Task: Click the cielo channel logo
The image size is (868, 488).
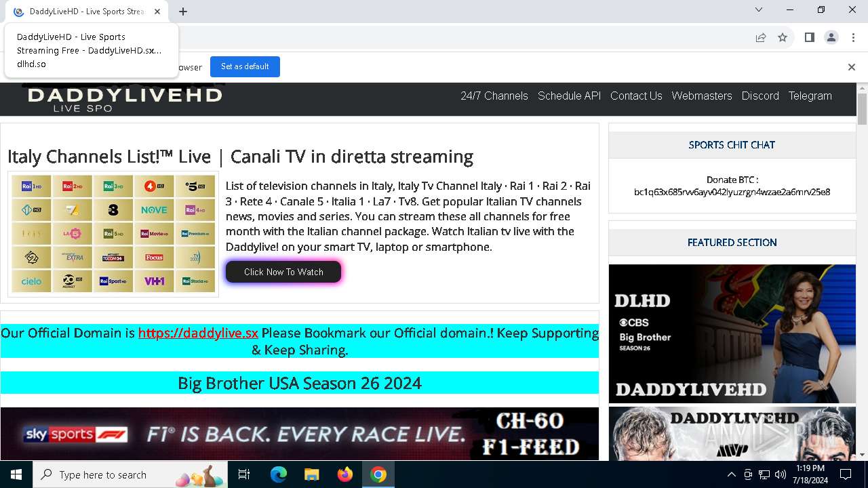Action: tap(31, 281)
